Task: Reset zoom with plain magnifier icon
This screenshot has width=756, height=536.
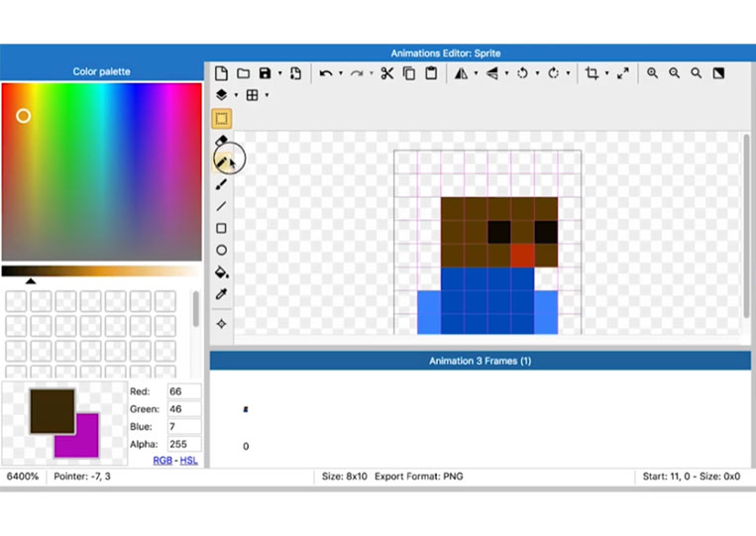Action: 697,73
